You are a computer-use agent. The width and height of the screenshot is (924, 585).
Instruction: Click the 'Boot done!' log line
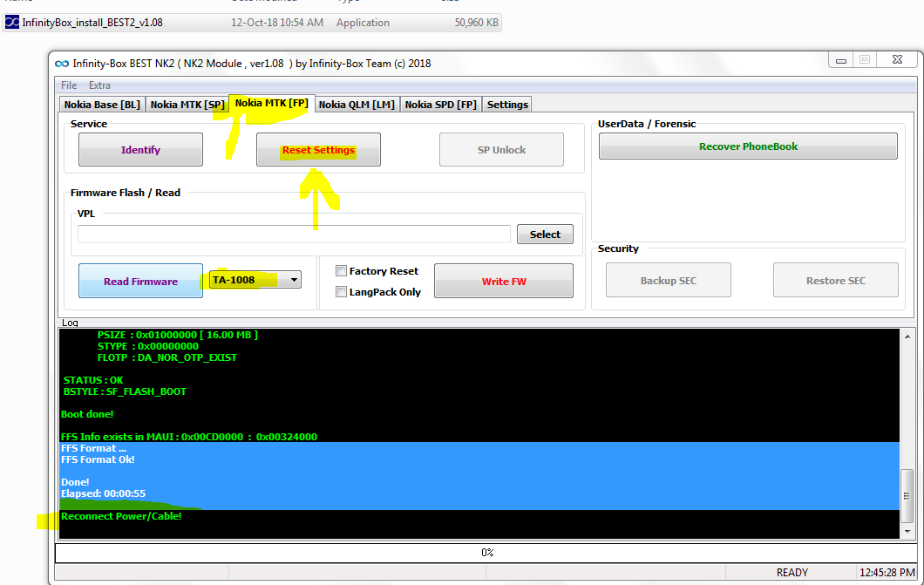87,414
